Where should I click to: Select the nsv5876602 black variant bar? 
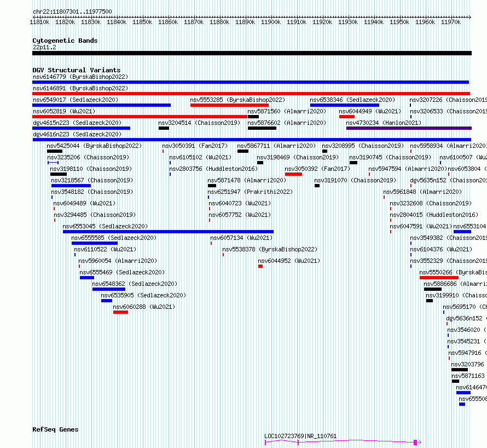(x=262, y=128)
